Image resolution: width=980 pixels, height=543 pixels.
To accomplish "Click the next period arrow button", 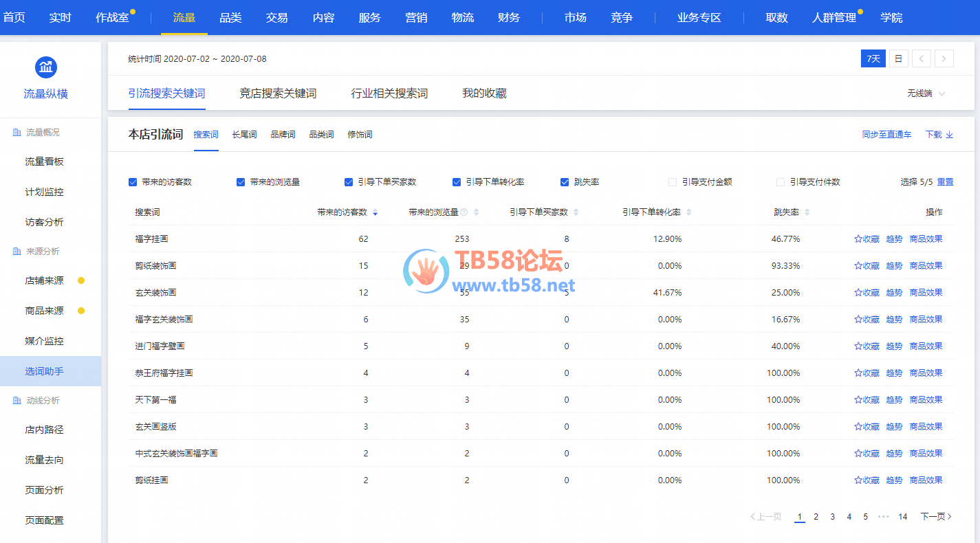I will point(944,59).
